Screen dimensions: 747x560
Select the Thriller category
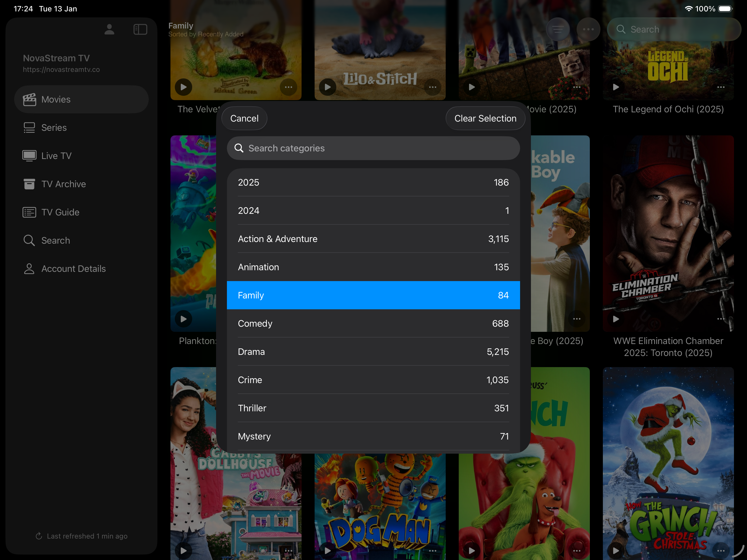click(x=373, y=408)
